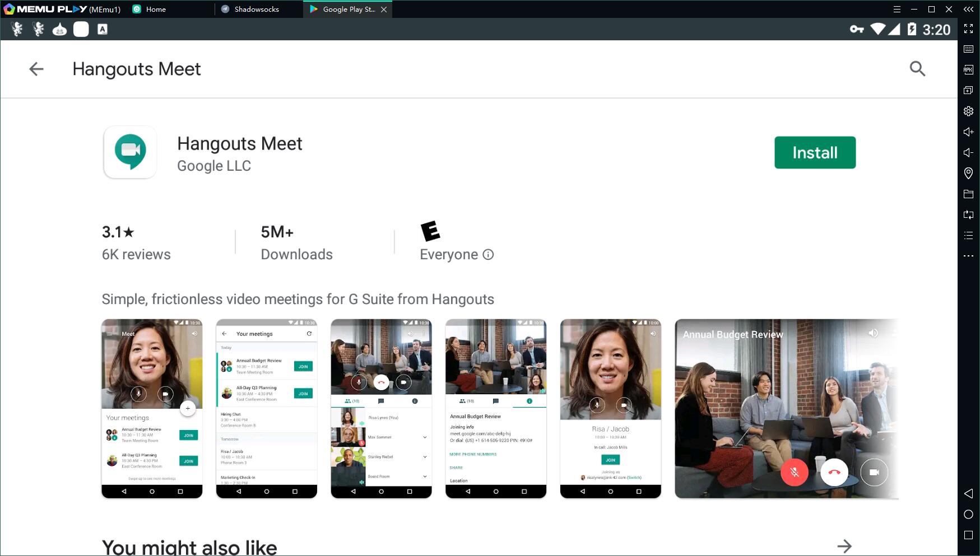
Task: Open the Your meetings screenshot thumbnail
Action: [267, 408]
